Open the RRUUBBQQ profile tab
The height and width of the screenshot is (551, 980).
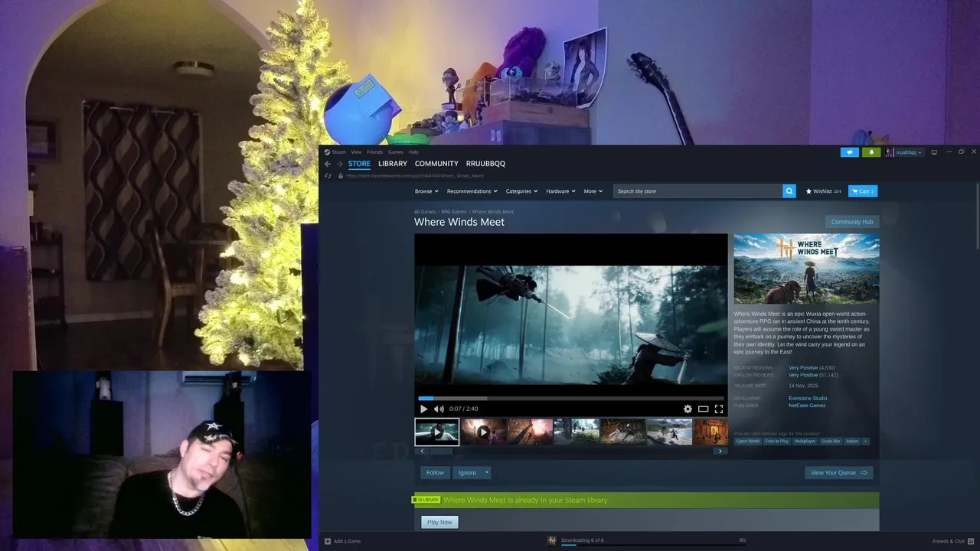pyautogui.click(x=485, y=164)
